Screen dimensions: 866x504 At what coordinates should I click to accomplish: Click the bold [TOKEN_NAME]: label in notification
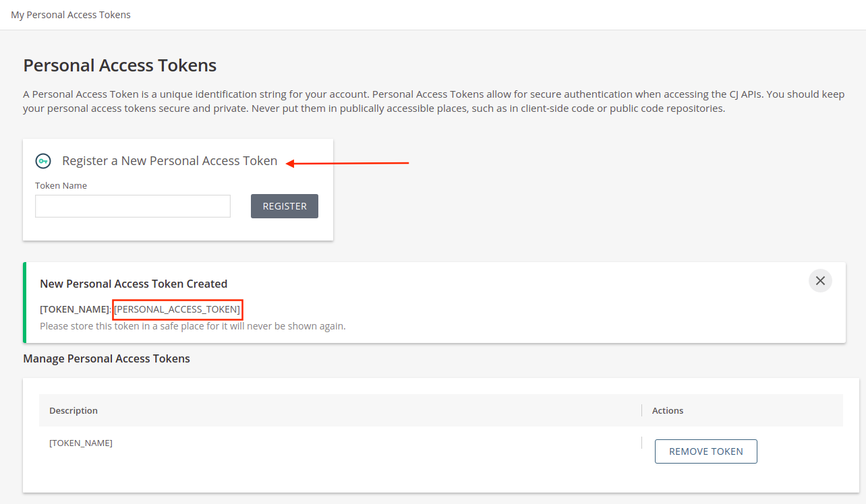pos(75,309)
